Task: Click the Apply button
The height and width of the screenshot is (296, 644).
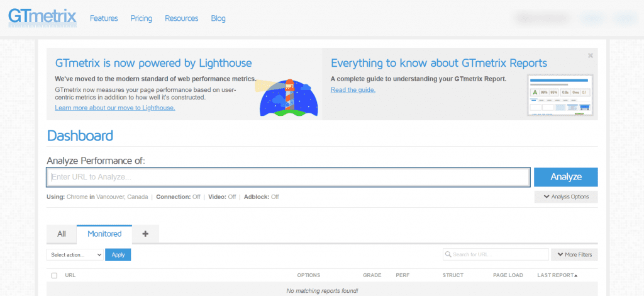Action: (118, 255)
